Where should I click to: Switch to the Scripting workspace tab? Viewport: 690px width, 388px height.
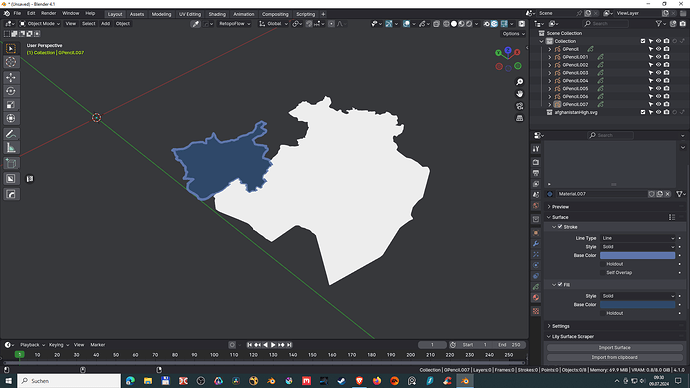(x=305, y=14)
